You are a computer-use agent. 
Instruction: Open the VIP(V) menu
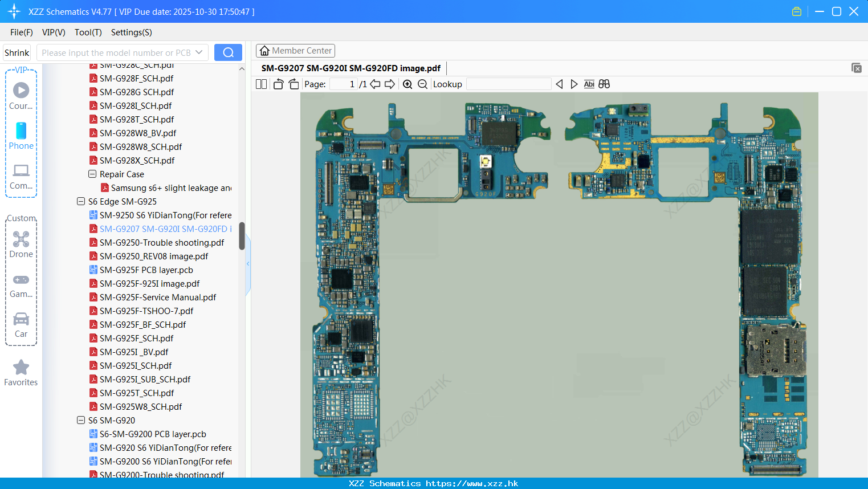(x=54, y=32)
